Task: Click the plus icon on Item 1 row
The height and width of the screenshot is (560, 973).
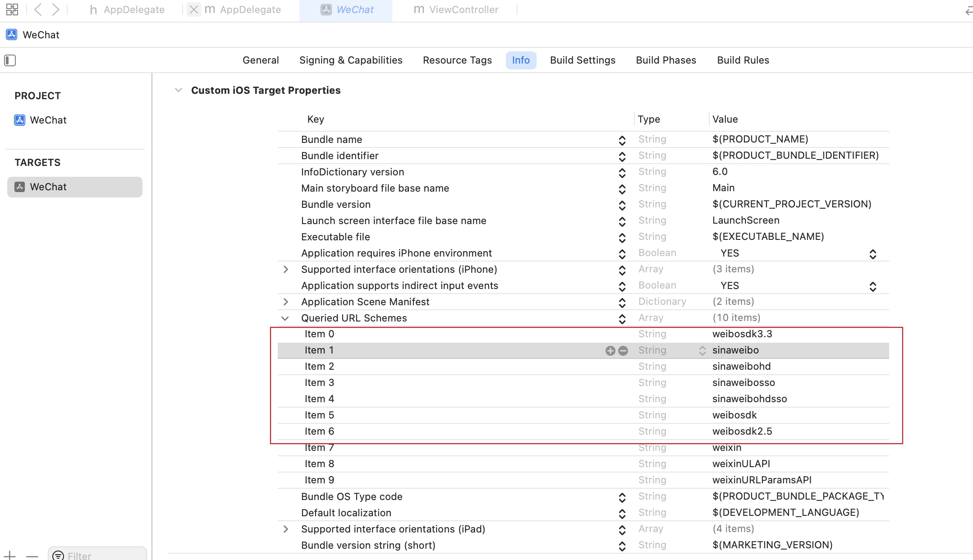Action: tap(610, 351)
